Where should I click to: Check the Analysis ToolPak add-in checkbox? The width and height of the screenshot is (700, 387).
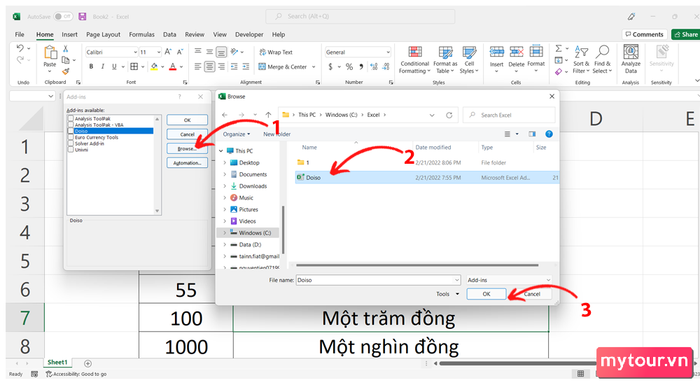[71, 119]
